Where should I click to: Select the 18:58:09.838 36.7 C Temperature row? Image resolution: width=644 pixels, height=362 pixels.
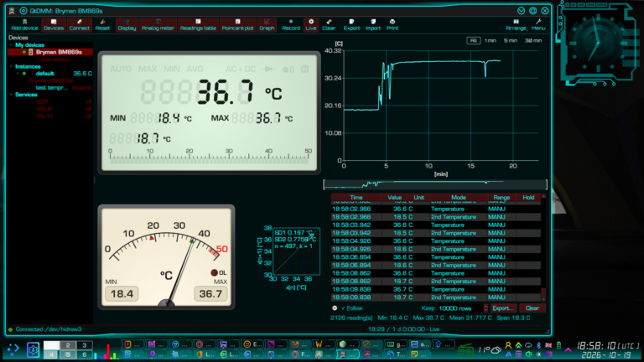pos(436,289)
